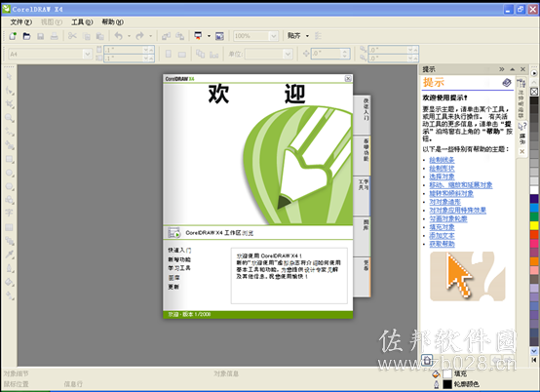Screen dimensions: 540x392
Task: Select the Ellipse tool in toolbox
Action: pyautogui.click(x=10, y=173)
